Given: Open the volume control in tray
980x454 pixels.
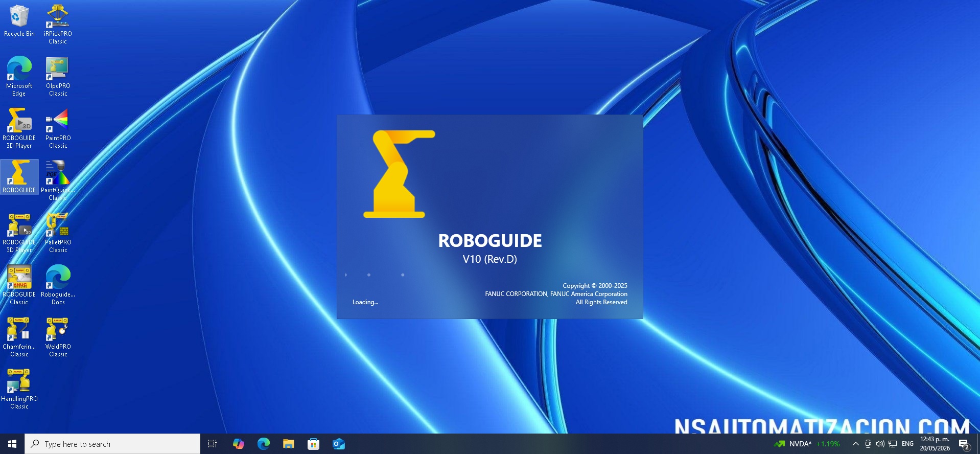Looking at the screenshot, I should coord(880,444).
